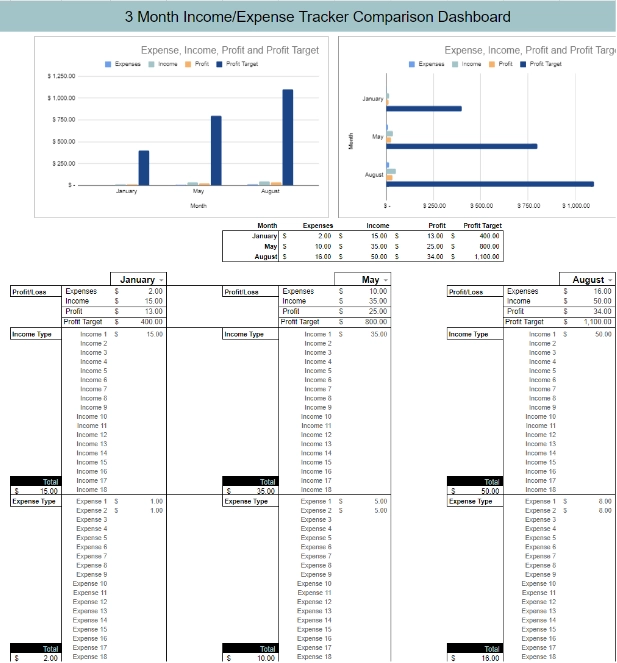Click January Profit Target 400.00 cell
This screenshot has height=663, width=617.
142,322
